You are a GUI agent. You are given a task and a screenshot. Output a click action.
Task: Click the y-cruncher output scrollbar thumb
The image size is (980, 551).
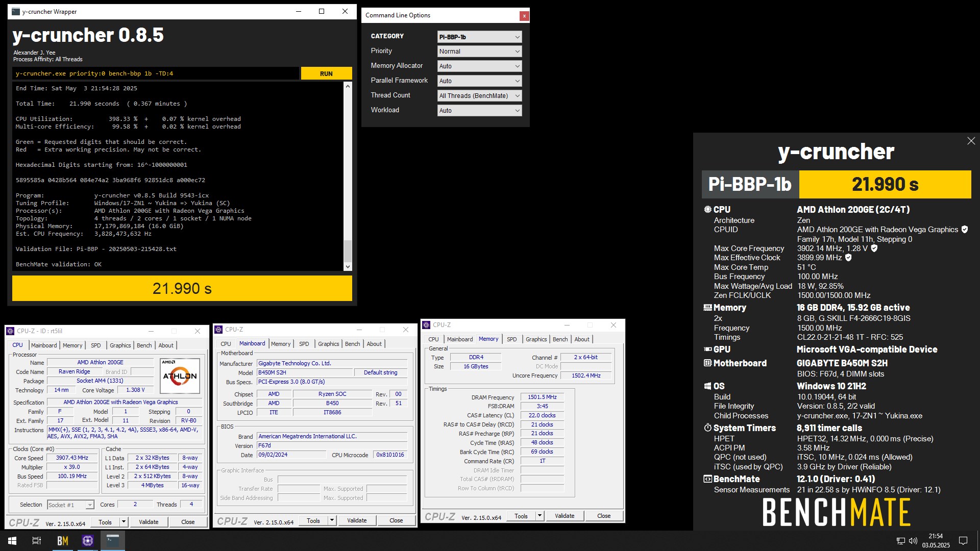click(348, 251)
